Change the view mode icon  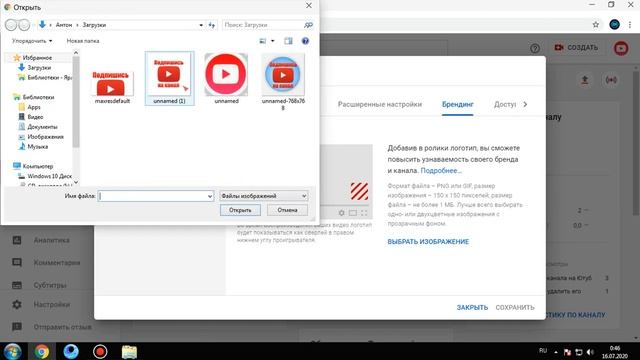(262, 41)
